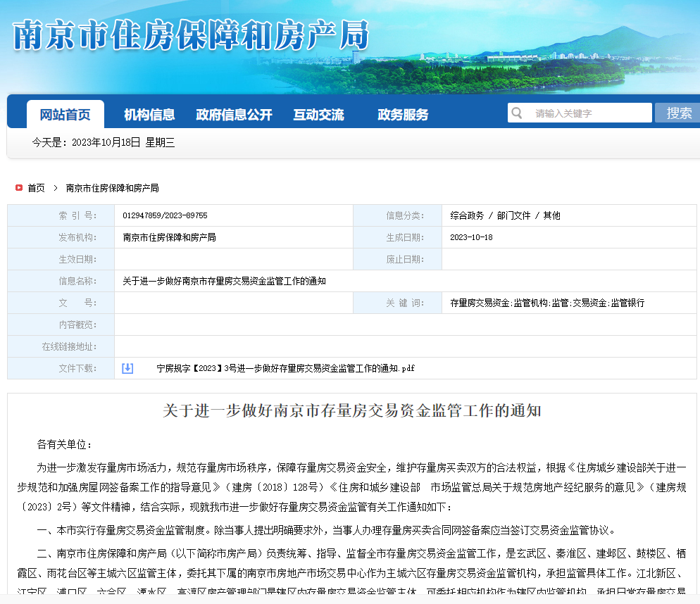Click the red marker icon before 首页 breadcrumb

pos(19,188)
